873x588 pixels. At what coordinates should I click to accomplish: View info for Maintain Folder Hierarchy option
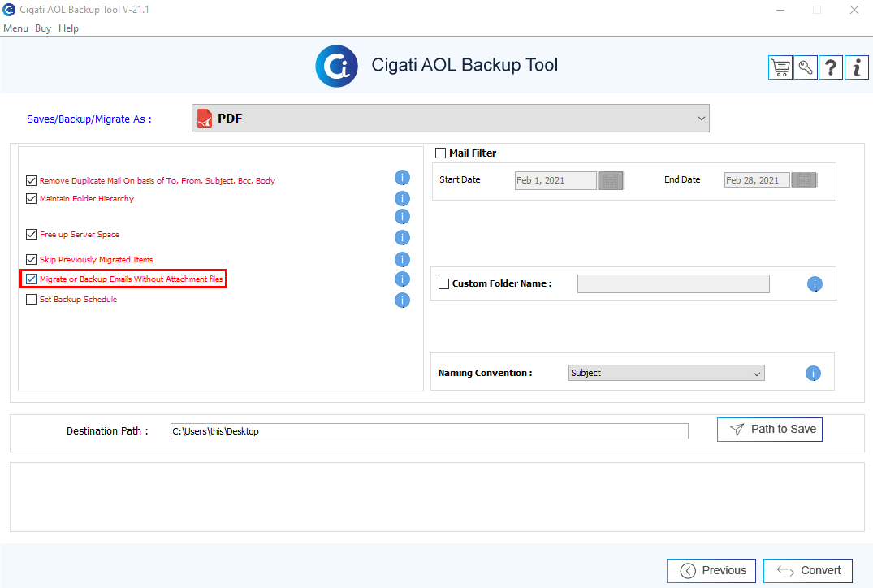tap(403, 199)
